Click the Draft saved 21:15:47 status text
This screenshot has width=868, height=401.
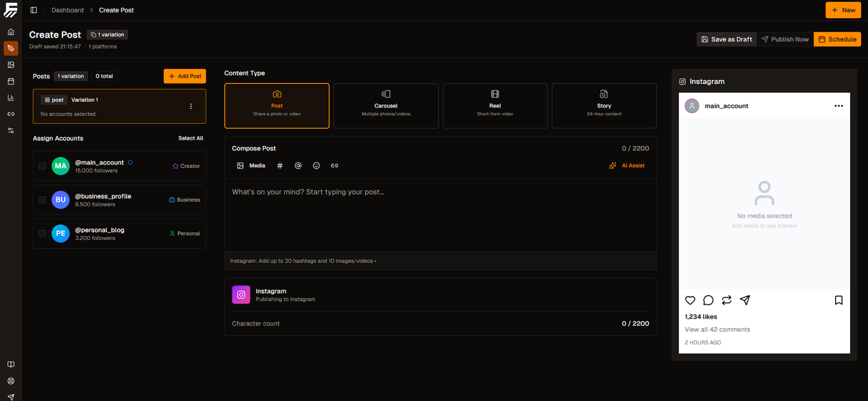point(55,46)
